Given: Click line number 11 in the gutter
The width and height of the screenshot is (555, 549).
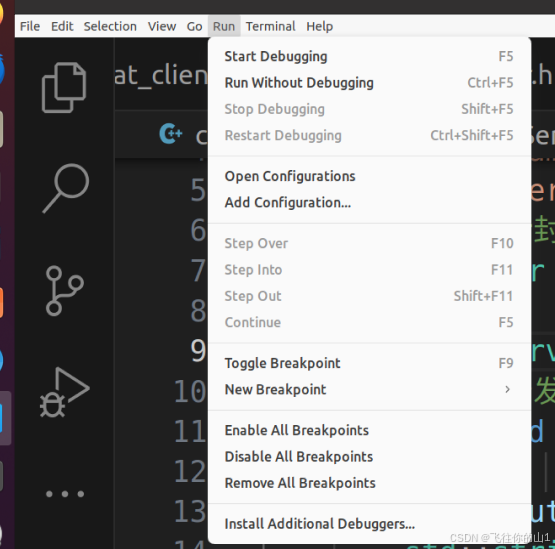Looking at the screenshot, I should [189, 431].
